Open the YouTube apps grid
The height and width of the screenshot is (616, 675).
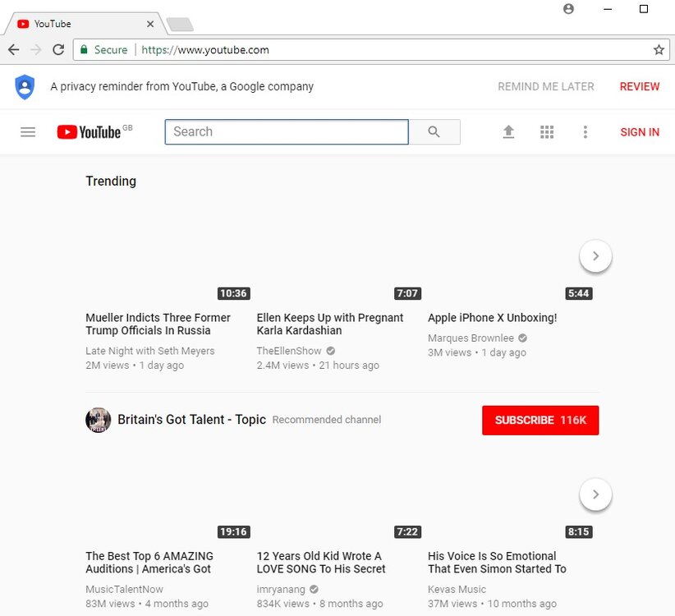[x=547, y=131]
